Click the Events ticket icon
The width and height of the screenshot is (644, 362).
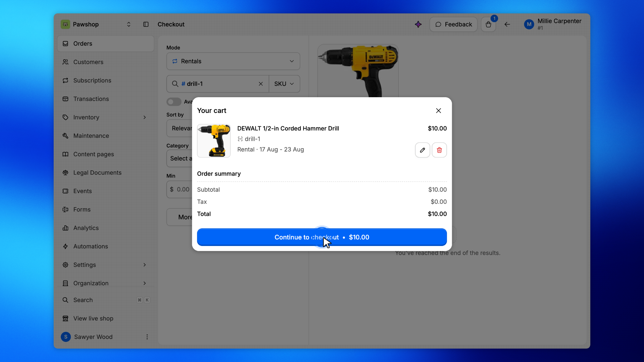[65, 191]
